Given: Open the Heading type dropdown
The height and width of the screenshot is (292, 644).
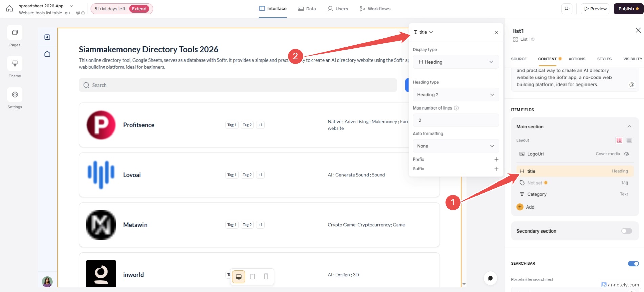Looking at the screenshot, I should click(456, 95).
